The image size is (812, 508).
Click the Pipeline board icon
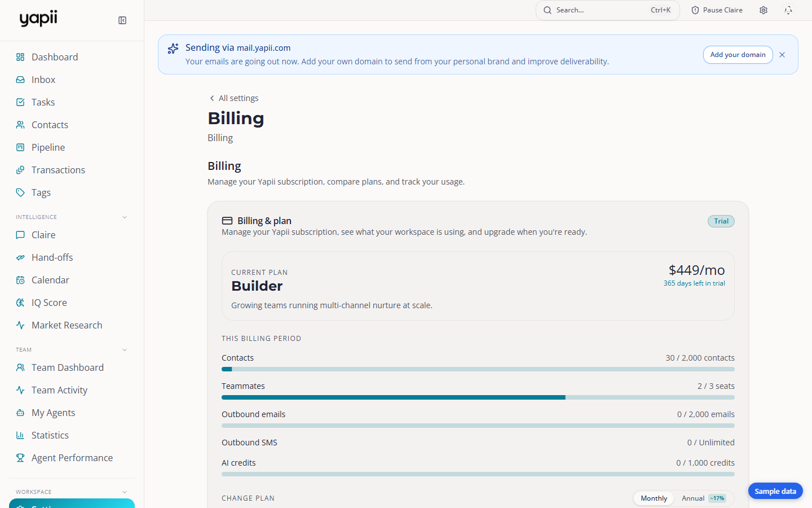[20, 147]
